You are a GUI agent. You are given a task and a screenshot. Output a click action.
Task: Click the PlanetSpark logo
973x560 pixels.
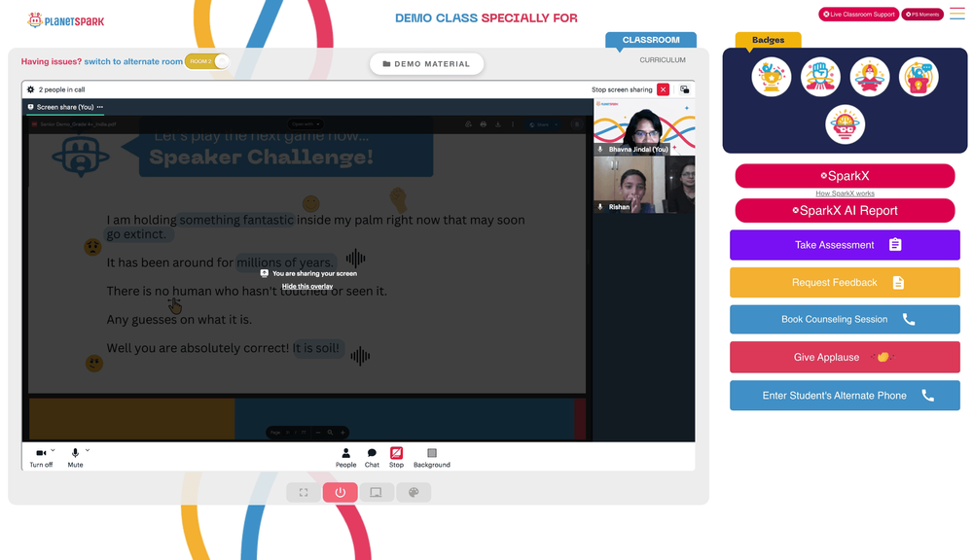tap(66, 20)
